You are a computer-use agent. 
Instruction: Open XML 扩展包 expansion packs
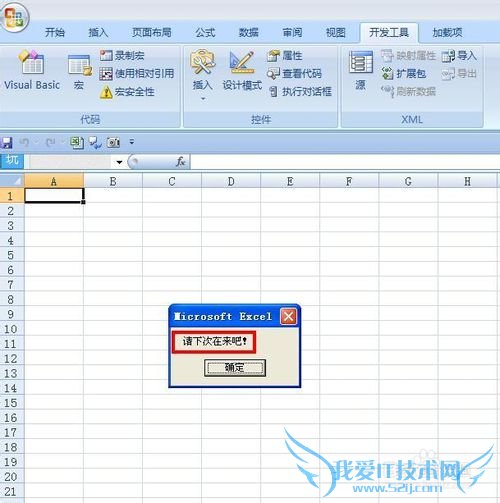click(x=404, y=74)
